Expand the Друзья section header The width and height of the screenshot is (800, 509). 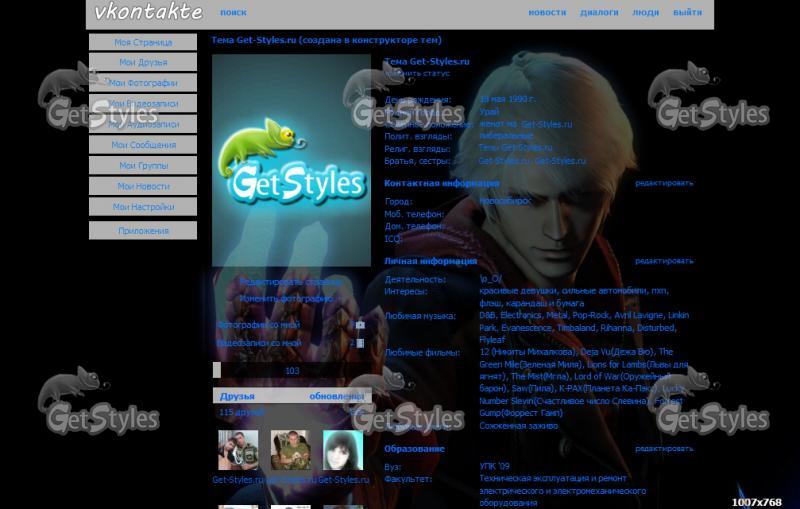pos(237,396)
